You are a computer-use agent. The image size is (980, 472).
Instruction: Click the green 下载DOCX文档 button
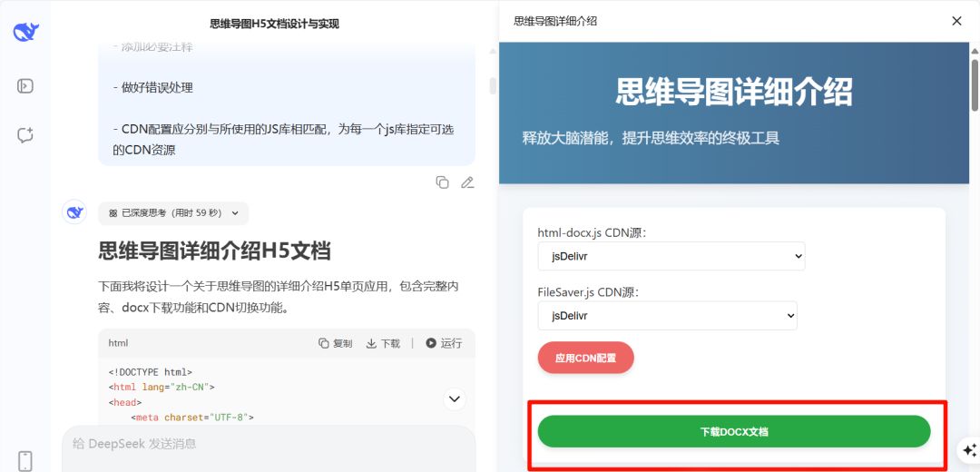[x=733, y=432]
